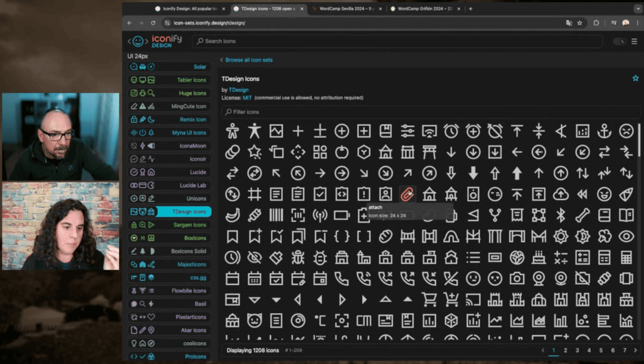Select the Bluetooth icon

[x=560, y=215]
